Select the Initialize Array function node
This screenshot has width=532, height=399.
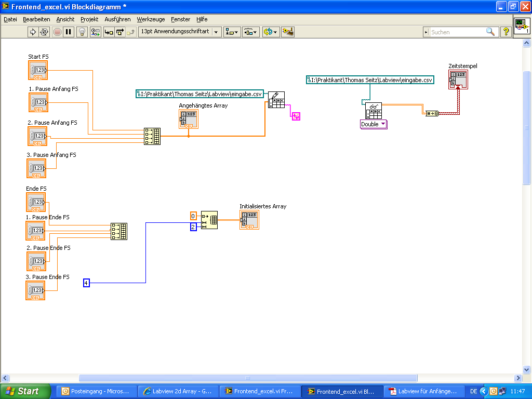(x=209, y=220)
